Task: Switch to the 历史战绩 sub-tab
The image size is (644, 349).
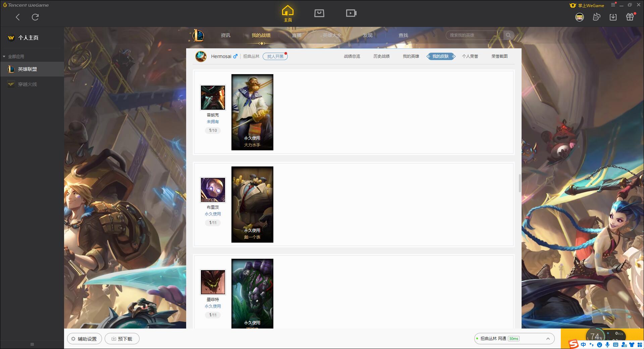Action: [381, 56]
